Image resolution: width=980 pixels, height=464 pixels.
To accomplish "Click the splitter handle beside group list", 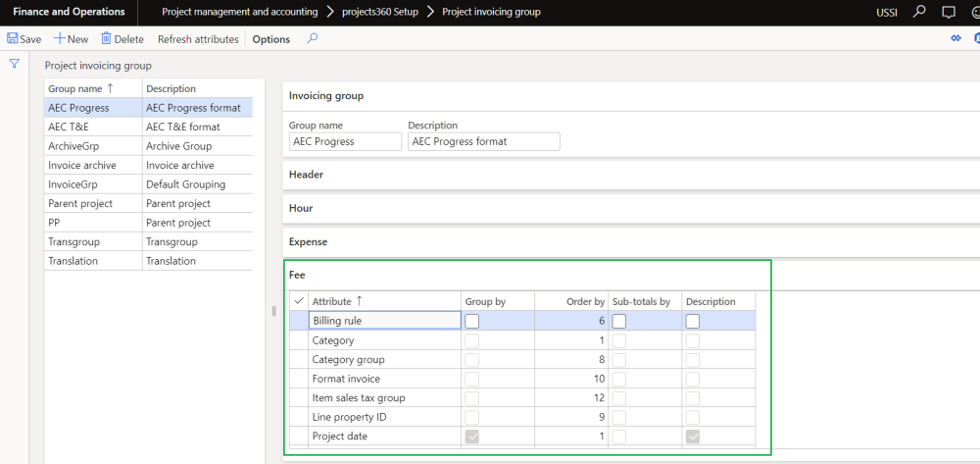I will (x=273, y=311).
